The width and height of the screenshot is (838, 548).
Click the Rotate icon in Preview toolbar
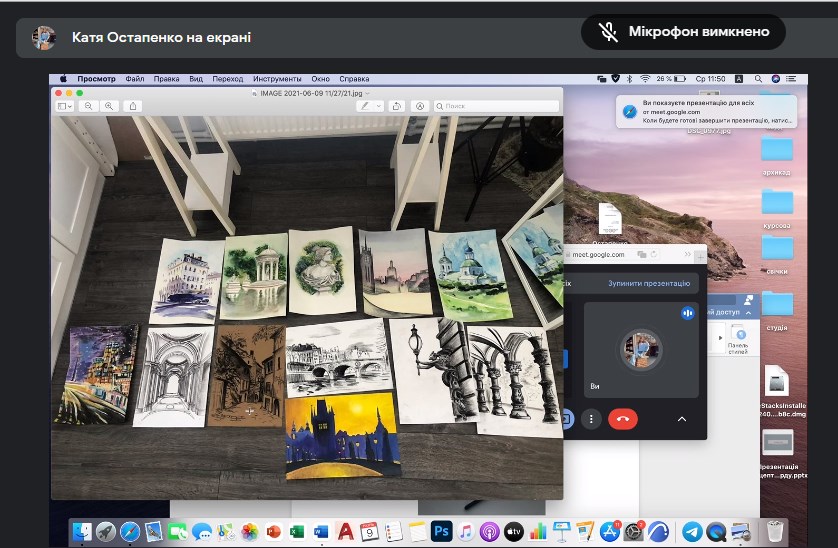click(x=397, y=105)
